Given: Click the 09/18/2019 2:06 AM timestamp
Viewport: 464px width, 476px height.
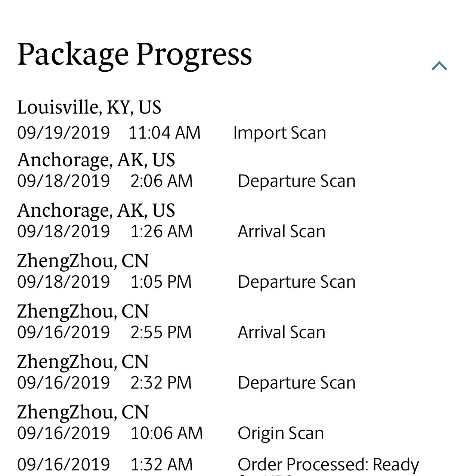Looking at the screenshot, I should (105, 181).
